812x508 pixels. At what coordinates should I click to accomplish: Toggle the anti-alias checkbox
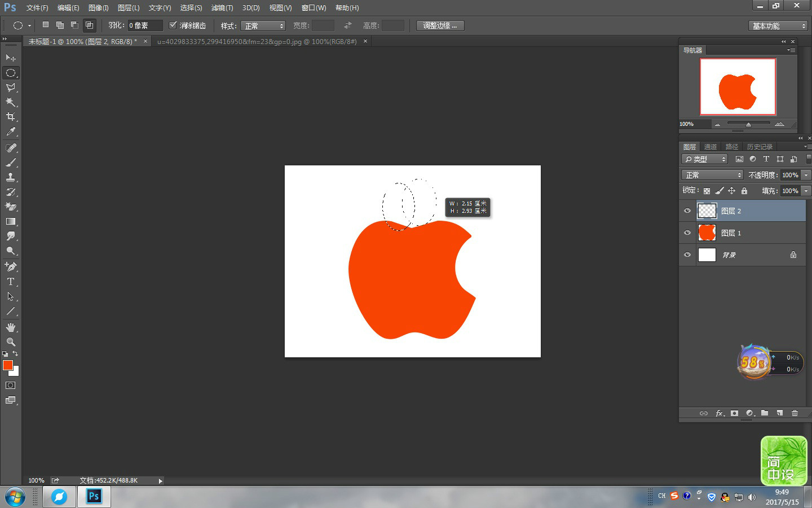click(x=173, y=25)
